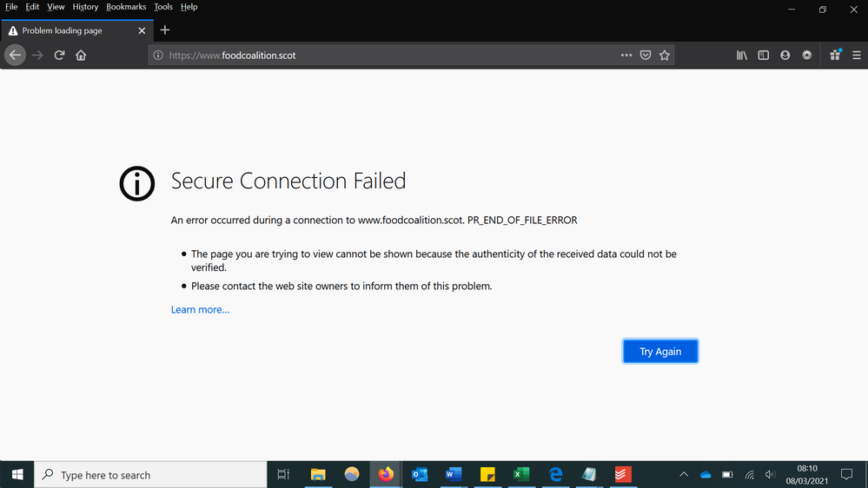The height and width of the screenshot is (488, 868).
Task: Click the back navigation arrow
Action: 15,56
